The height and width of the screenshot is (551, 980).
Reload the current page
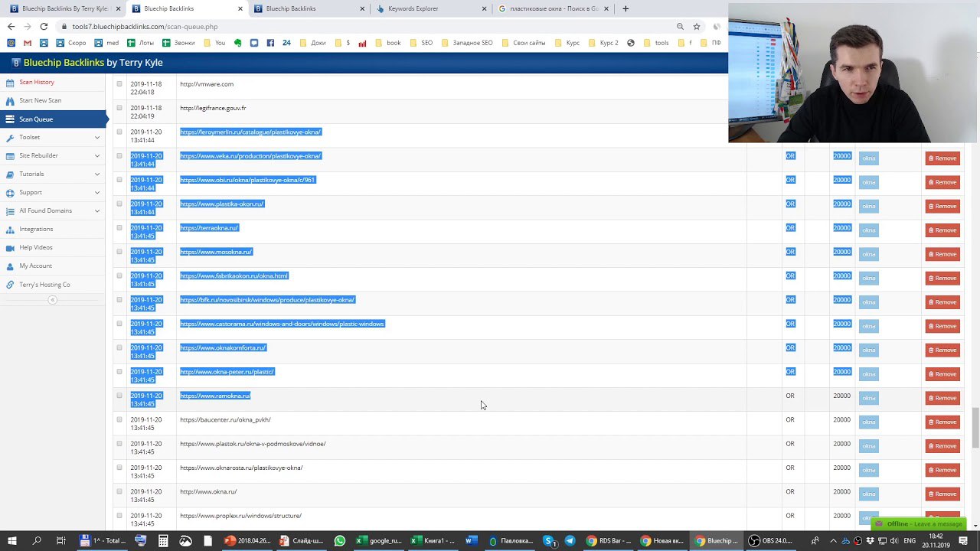[x=44, y=26]
